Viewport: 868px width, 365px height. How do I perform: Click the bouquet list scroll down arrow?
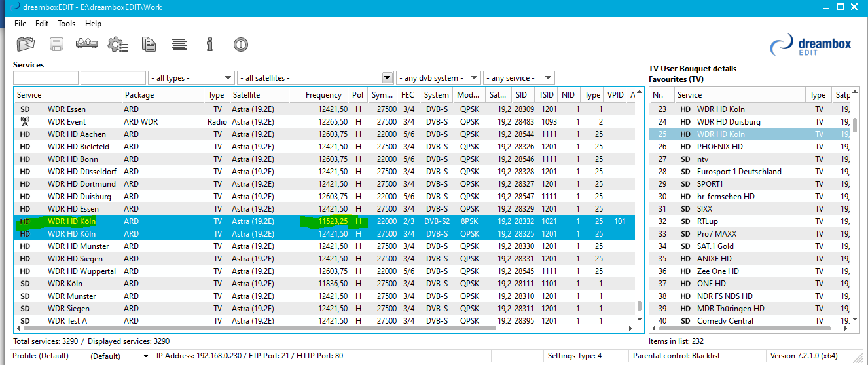pos(855,320)
